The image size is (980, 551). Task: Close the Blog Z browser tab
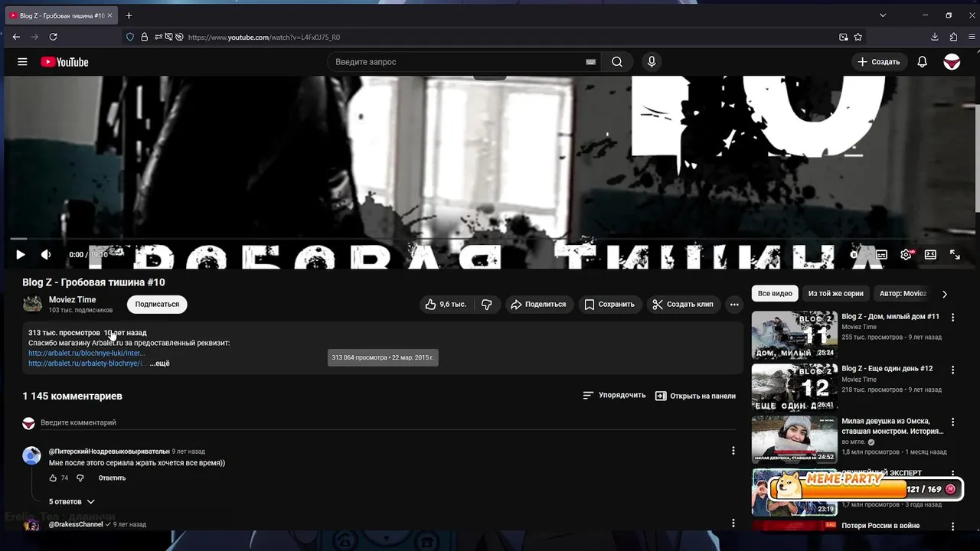[x=110, y=15]
